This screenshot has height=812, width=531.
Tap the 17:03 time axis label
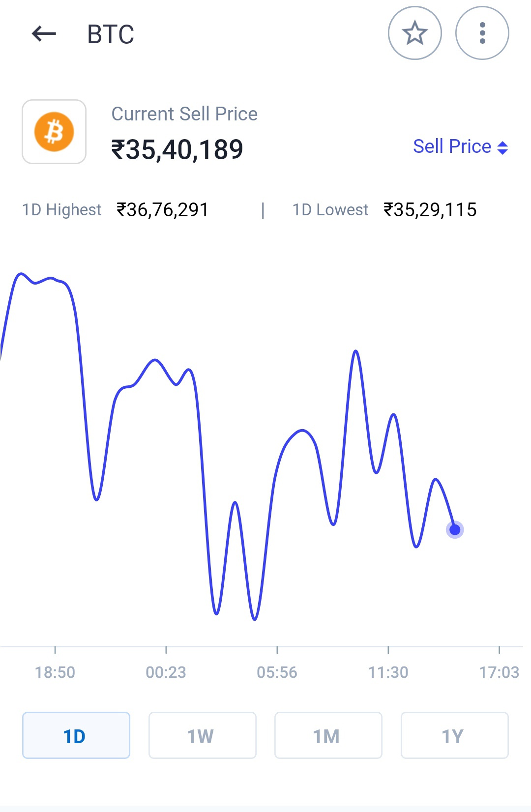coord(500,672)
